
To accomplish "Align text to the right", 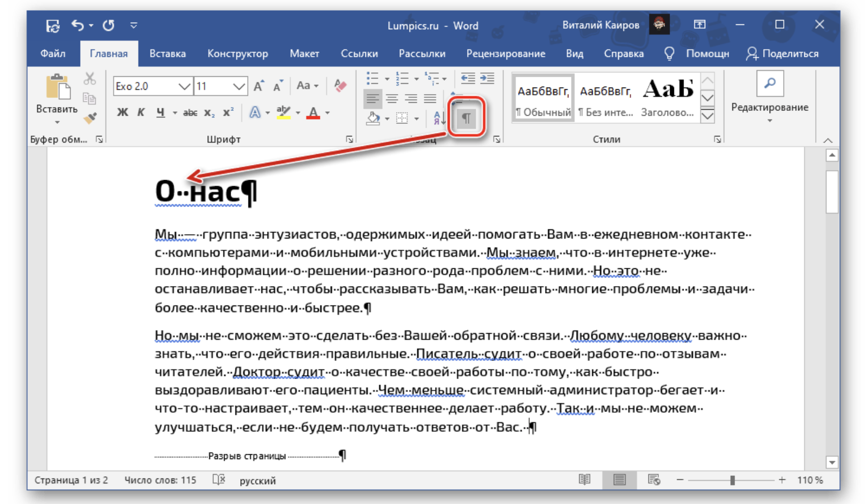I will click(411, 98).
